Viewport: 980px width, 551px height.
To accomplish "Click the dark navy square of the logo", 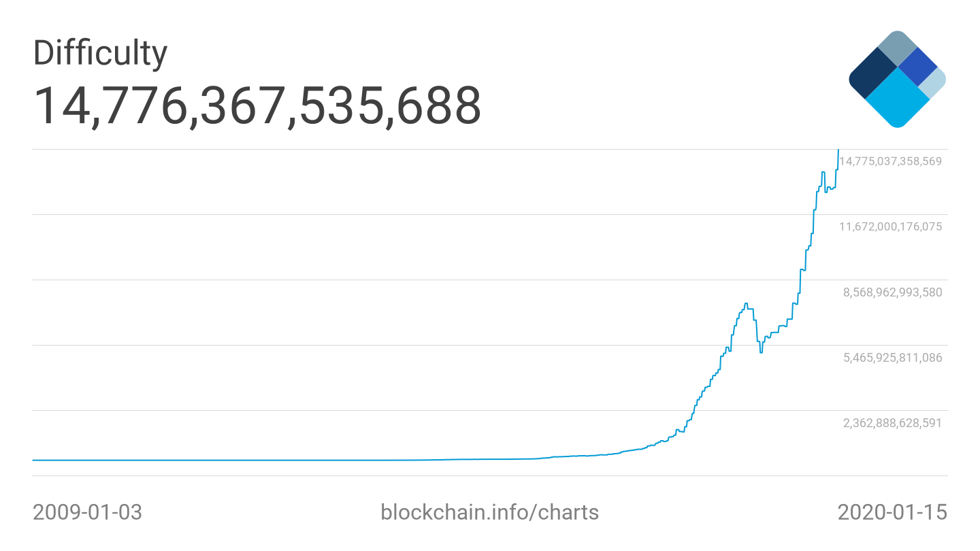I will 872,74.
